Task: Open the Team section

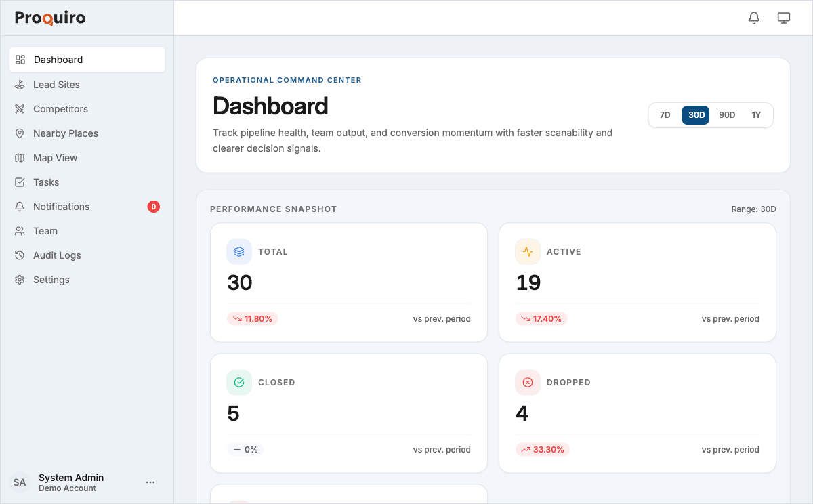Action: point(44,230)
